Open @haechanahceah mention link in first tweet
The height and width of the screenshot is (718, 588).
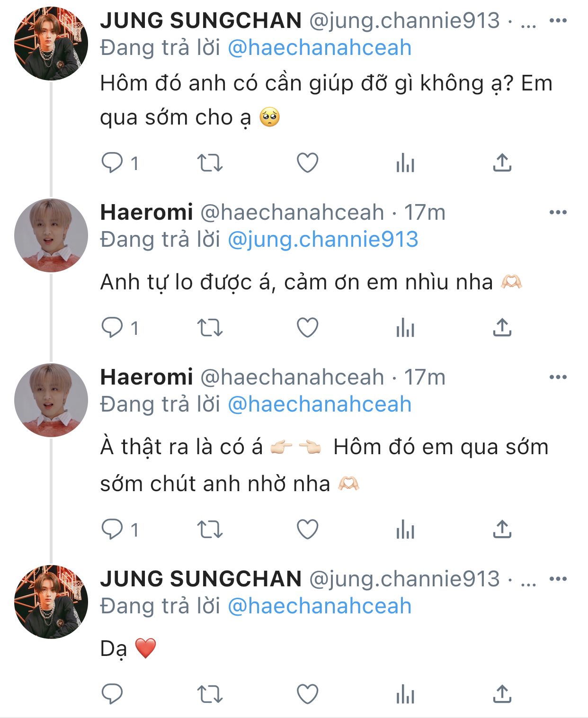click(x=320, y=48)
